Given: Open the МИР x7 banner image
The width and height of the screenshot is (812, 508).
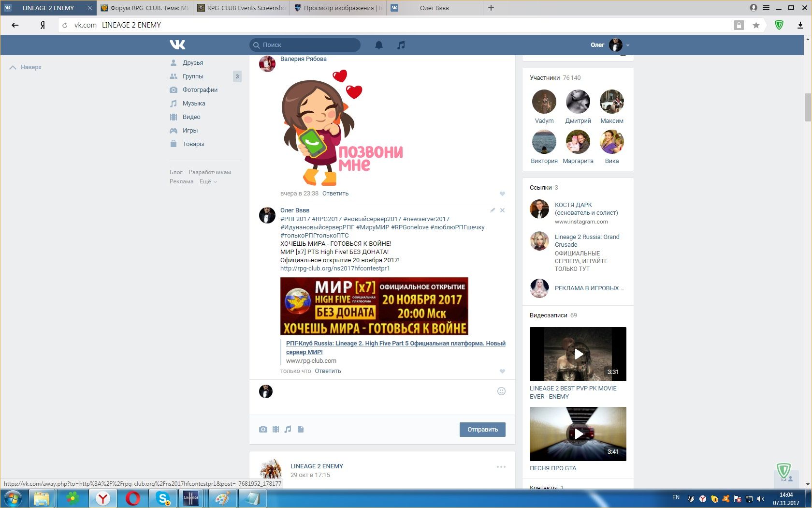Looking at the screenshot, I should click(x=374, y=306).
